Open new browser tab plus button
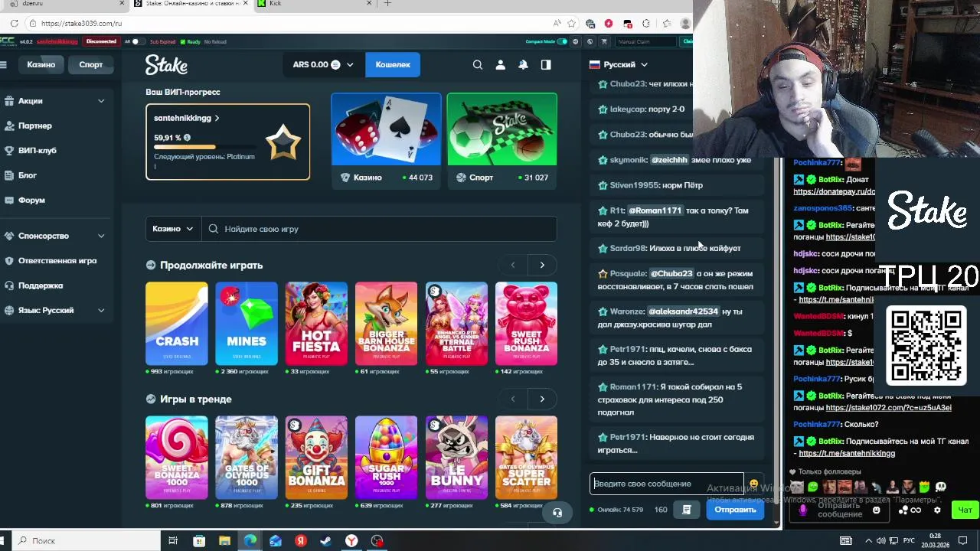The width and height of the screenshot is (980, 551). click(387, 4)
